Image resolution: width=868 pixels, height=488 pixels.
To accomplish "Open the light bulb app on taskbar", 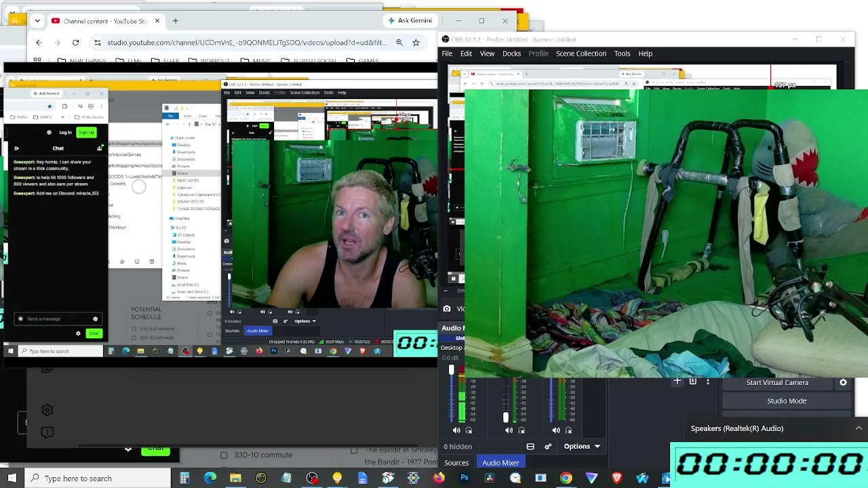I will coord(337,479).
